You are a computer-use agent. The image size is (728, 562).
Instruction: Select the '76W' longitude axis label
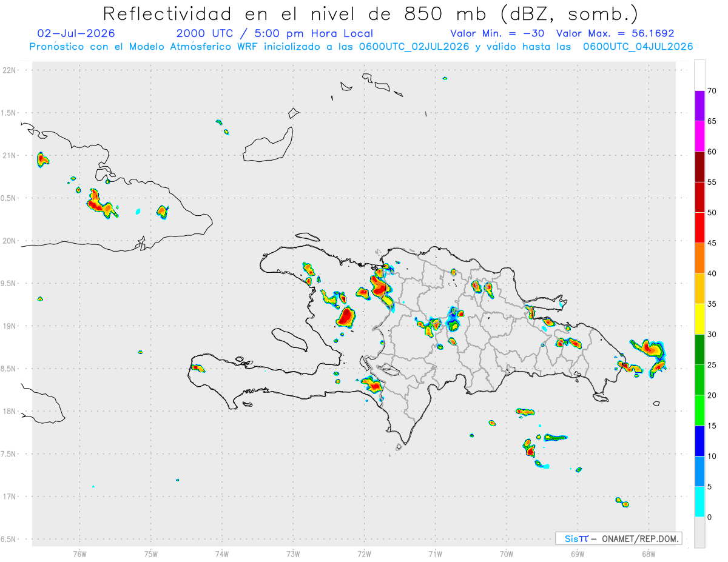[x=79, y=554]
